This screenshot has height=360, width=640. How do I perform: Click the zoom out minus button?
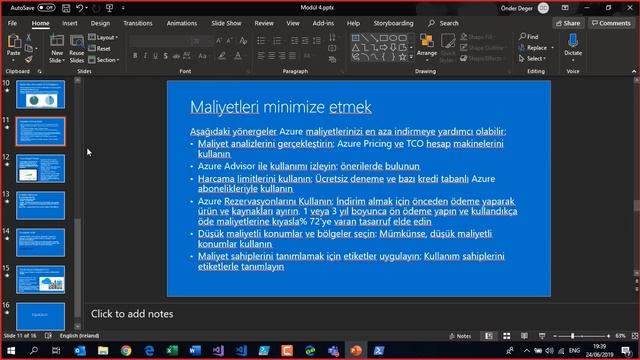[555, 336]
